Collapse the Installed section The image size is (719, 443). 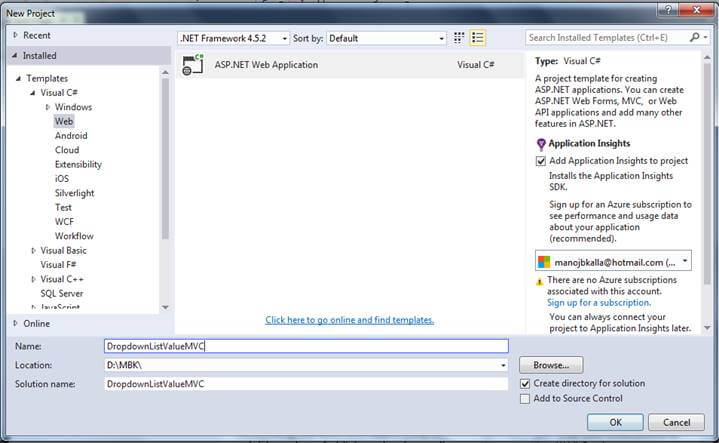[15, 55]
